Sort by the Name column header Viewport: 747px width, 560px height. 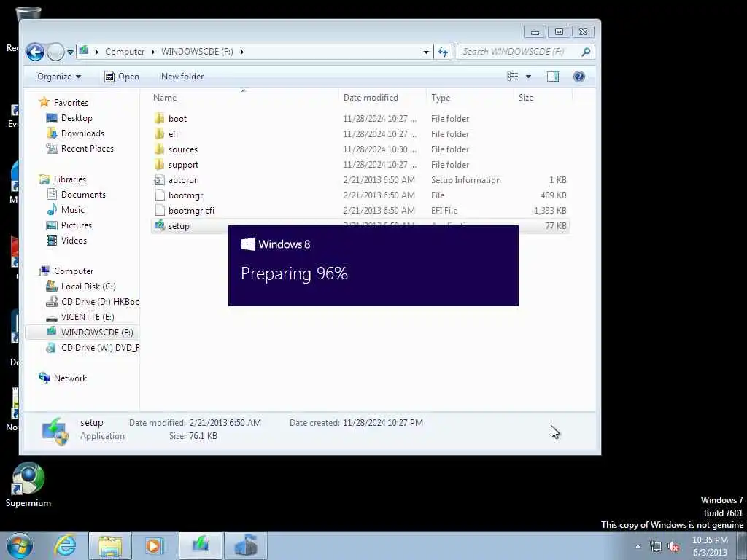[x=165, y=98]
